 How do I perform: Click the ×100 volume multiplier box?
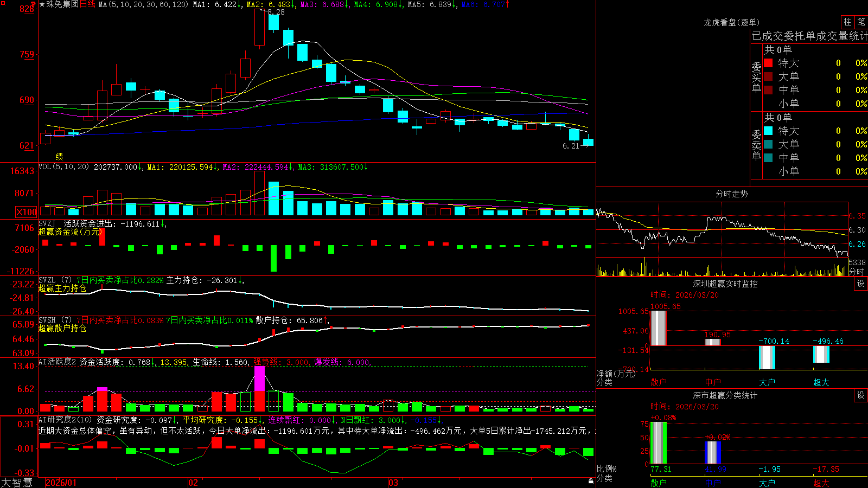pos(27,212)
